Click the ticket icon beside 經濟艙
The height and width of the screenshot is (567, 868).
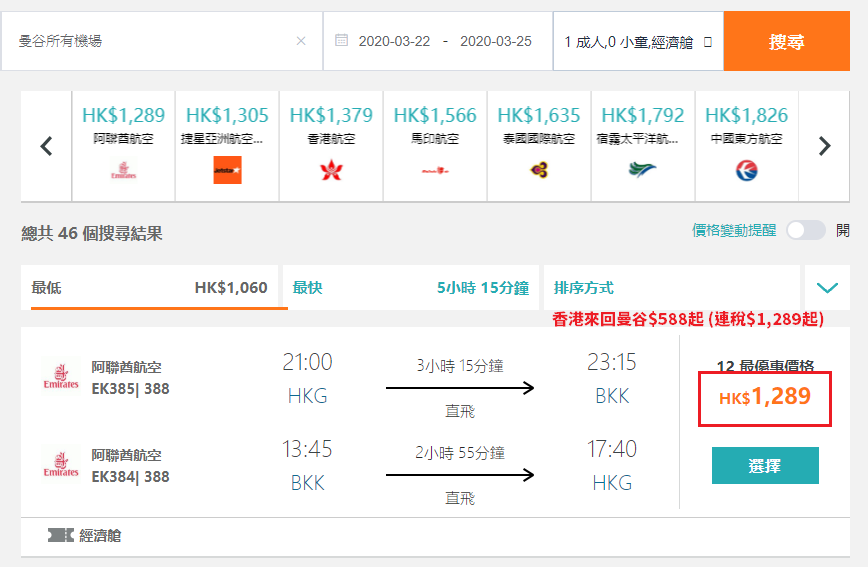(x=60, y=535)
